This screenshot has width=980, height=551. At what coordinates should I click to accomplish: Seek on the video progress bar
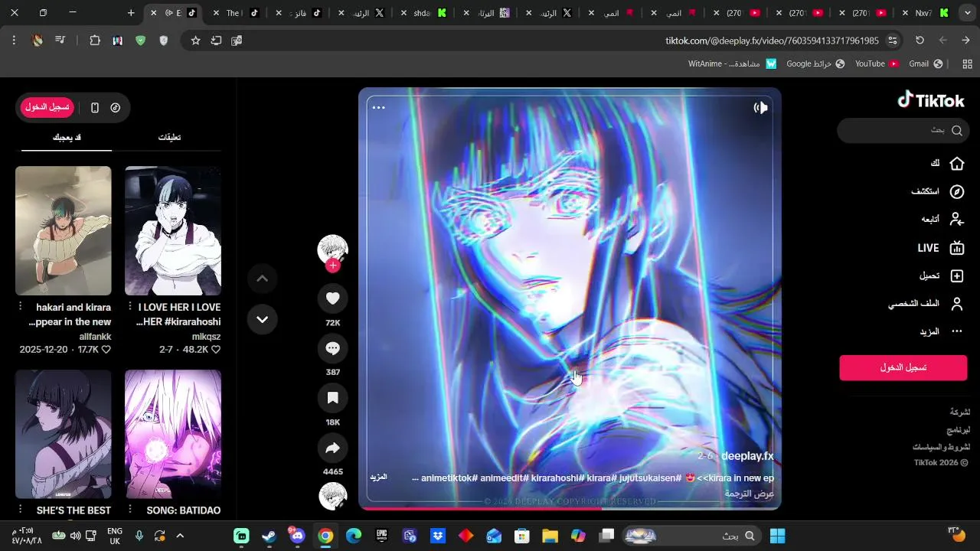pyautogui.click(x=570, y=508)
